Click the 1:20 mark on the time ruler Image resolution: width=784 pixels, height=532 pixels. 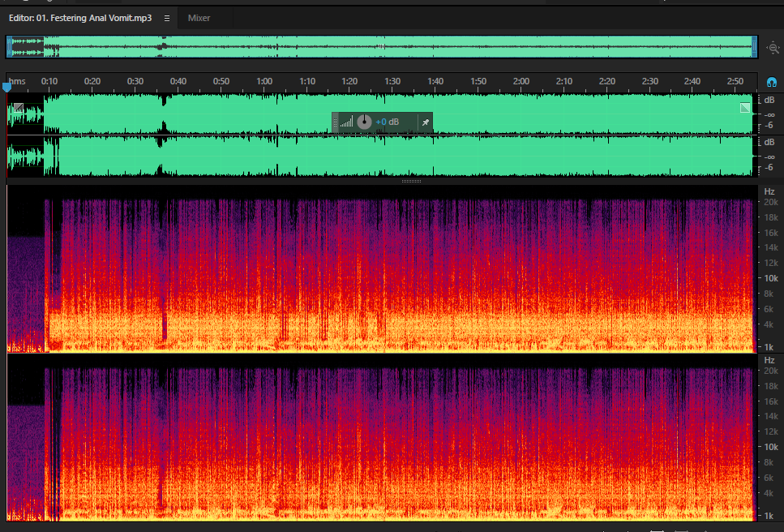pyautogui.click(x=349, y=81)
